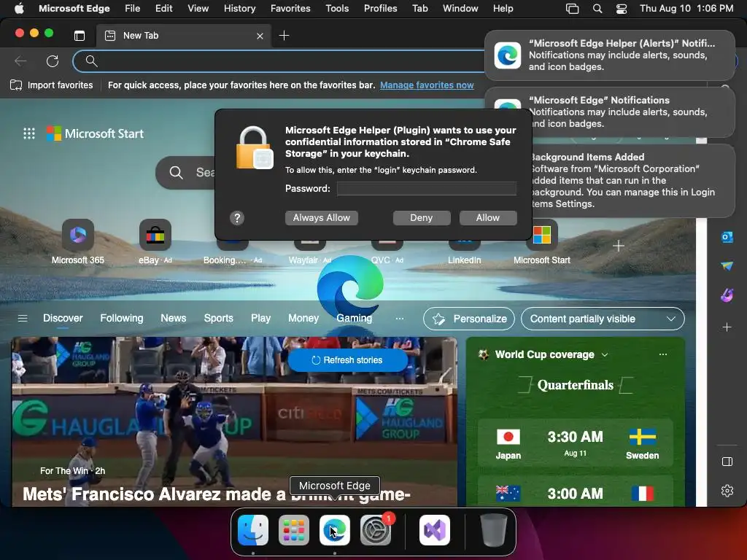Viewport: 747px width, 560px height.
Task: Open the Microsoft 365 quick link
Action: click(78, 242)
